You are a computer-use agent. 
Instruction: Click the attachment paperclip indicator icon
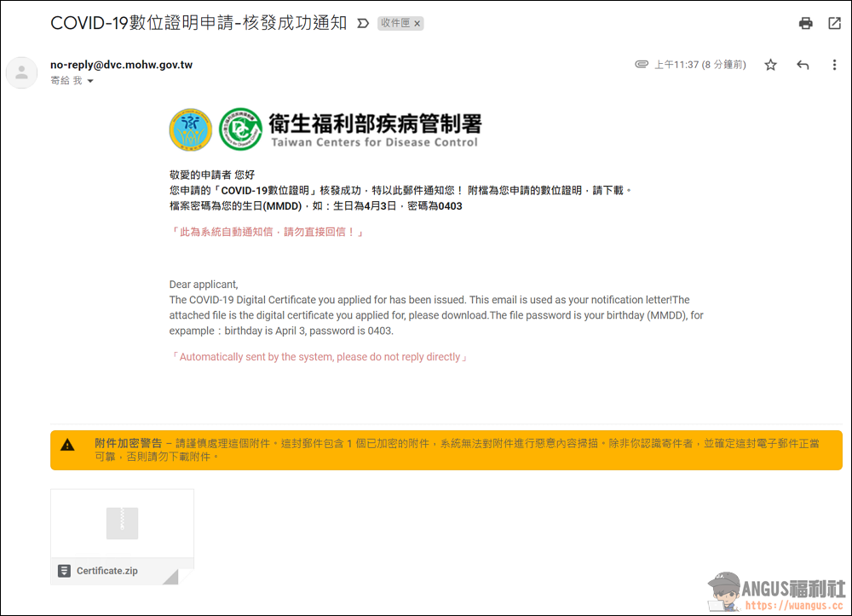pyautogui.click(x=642, y=64)
